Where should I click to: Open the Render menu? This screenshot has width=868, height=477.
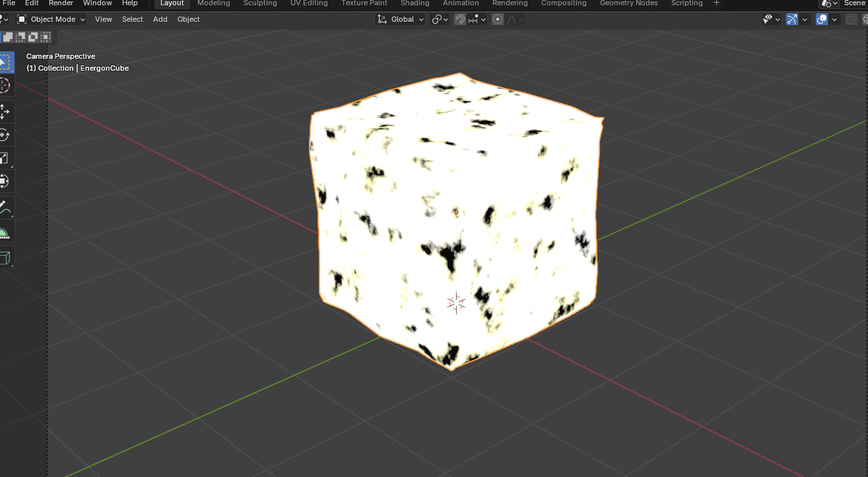click(61, 3)
